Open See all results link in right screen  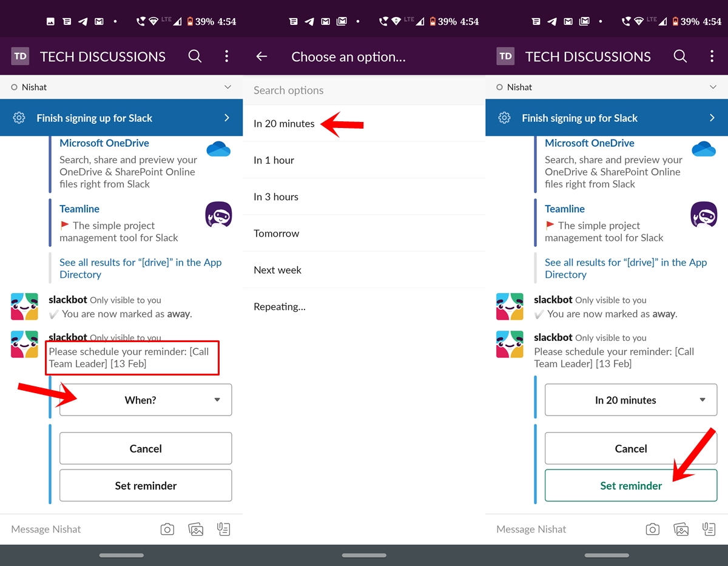[626, 268]
